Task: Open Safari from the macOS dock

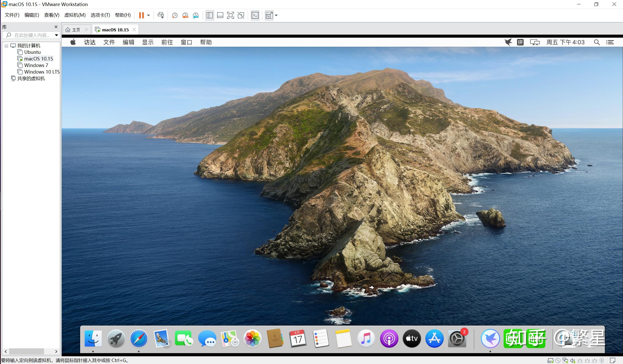Action: [139, 338]
